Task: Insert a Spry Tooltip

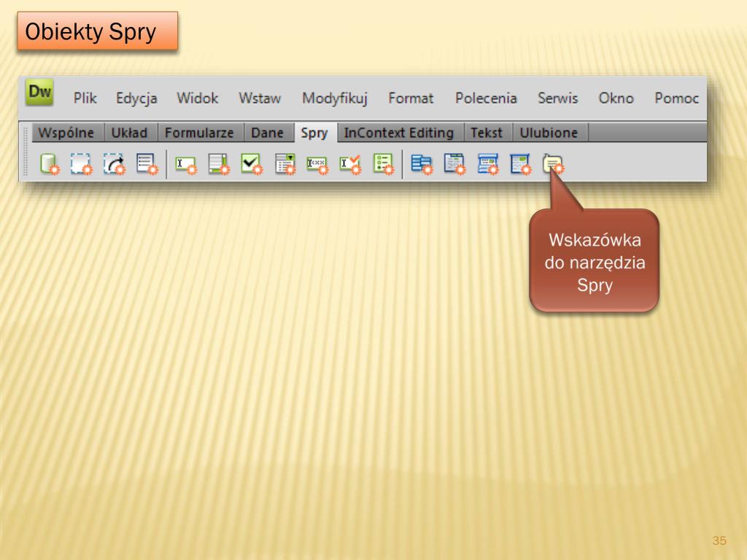Action: point(553,164)
